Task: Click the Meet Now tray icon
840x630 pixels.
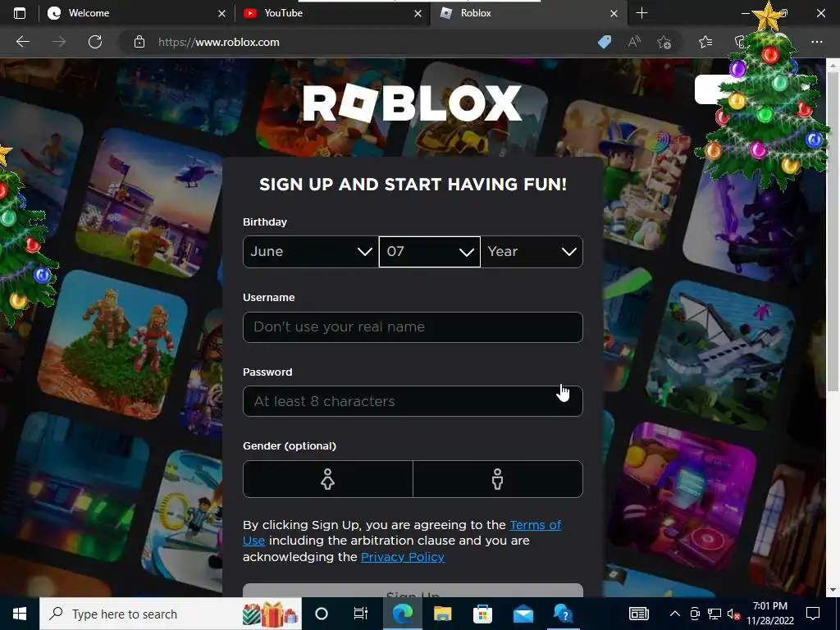Action: coord(695,614)
